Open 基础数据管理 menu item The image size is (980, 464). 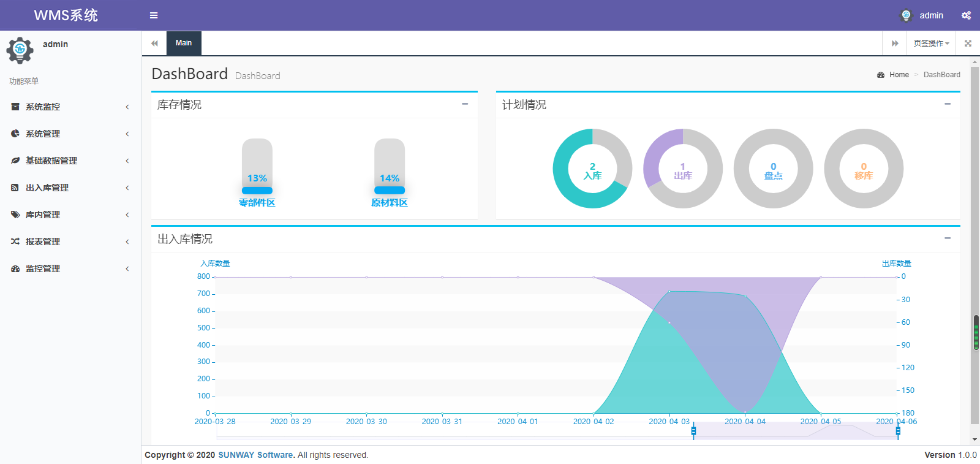click(x=70, y=161)
